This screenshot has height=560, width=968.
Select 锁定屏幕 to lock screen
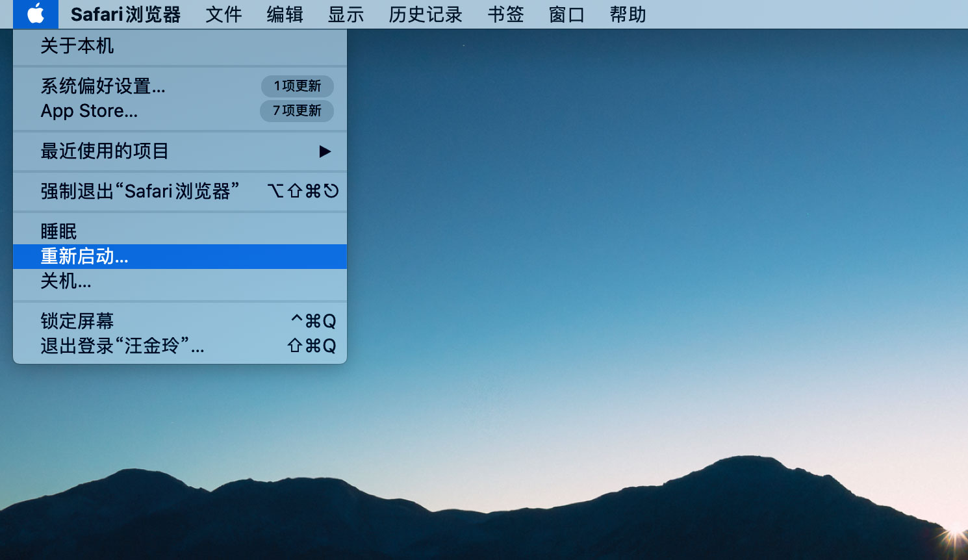pos(76,321)
